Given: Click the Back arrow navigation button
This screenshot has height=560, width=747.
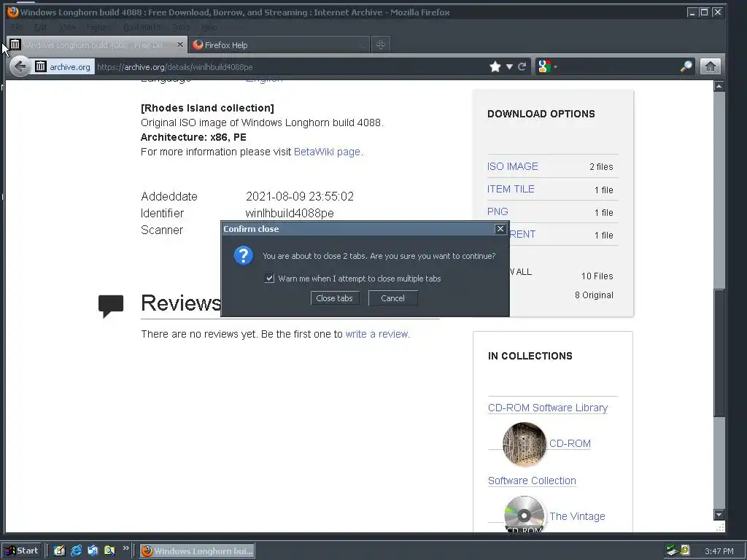Looking at the screenshot, I should [x=20, y=66].
